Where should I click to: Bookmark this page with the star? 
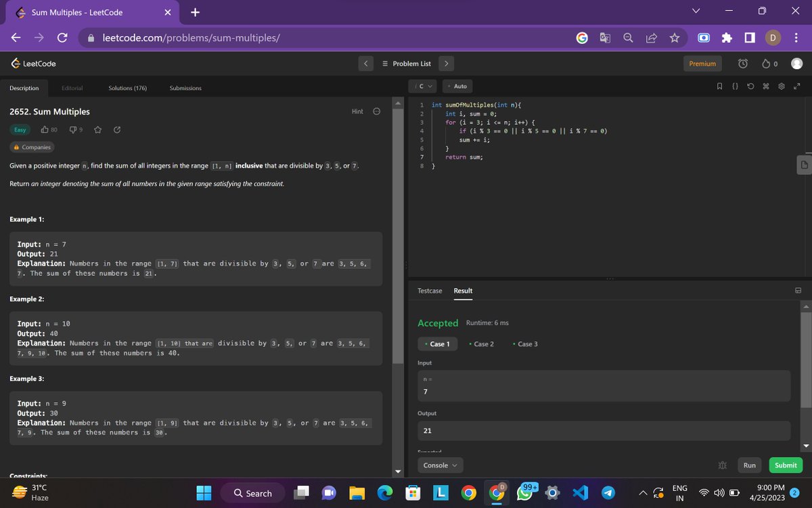tap(674, 39)
